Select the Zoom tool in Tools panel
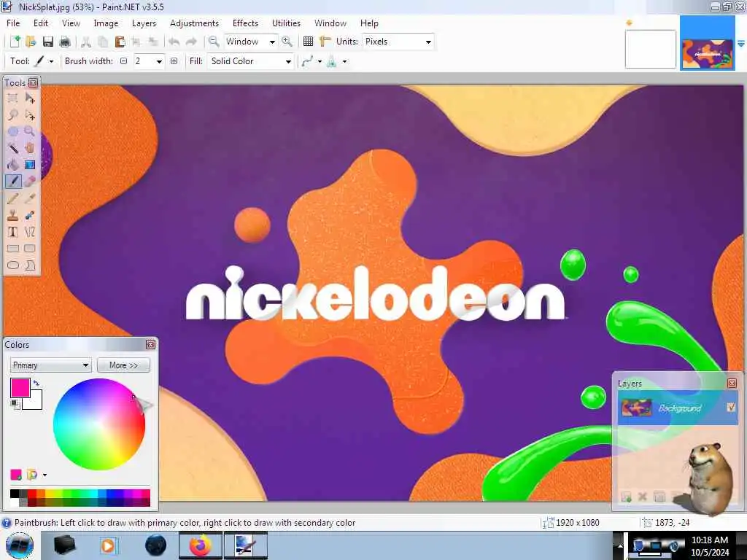Image resolution: width=747 pixels, height=560 pixels. [30, 131]
